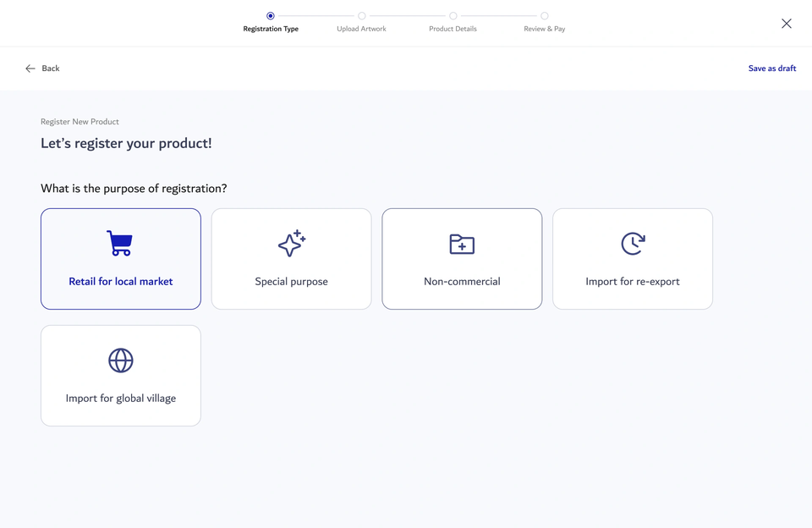Jump to Review & Pay step label
The height and width of the screenshot is (528, 812).
[544, 29]
